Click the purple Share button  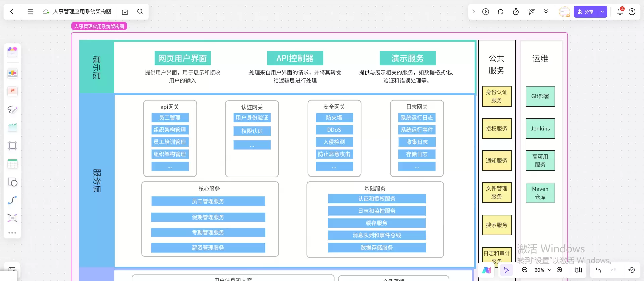[x=586, y=12]
